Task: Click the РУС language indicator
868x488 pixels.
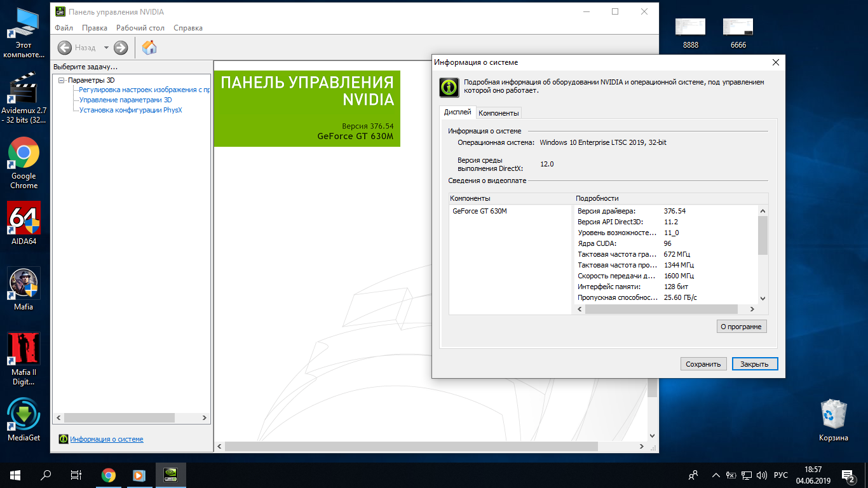Action: pos(781,475)
